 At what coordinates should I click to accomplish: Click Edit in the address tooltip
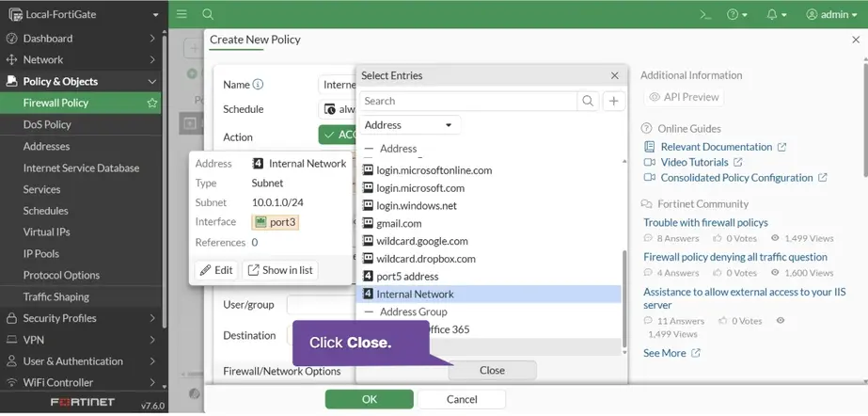click(216, 270)
